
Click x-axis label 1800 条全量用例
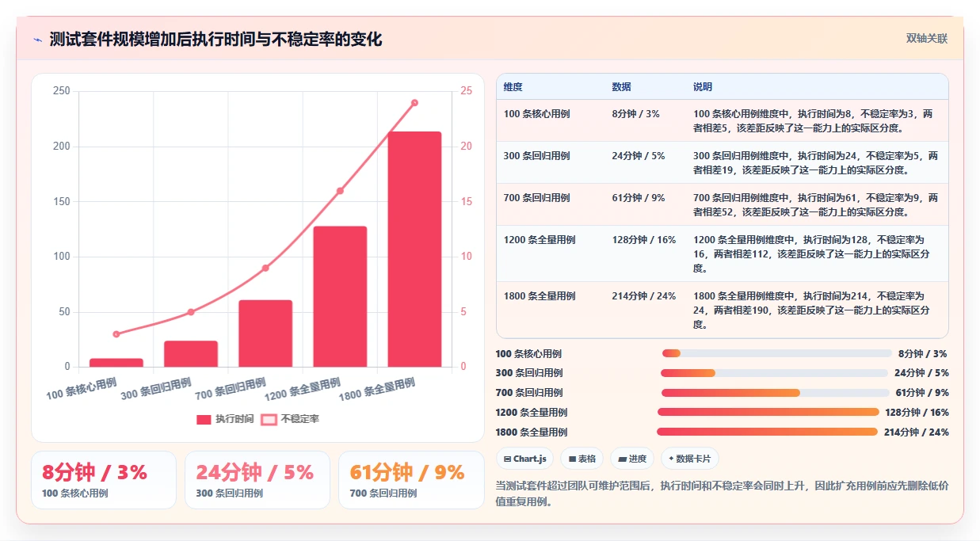coord(376,389)
